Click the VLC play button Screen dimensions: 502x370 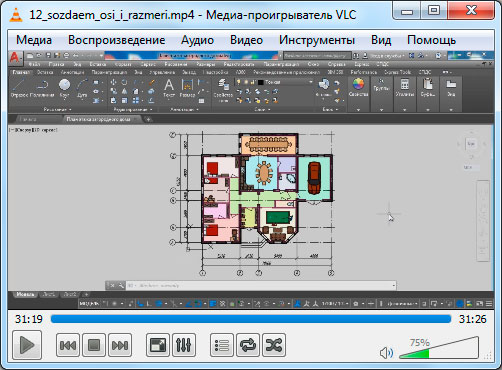(x=27, y=345)
